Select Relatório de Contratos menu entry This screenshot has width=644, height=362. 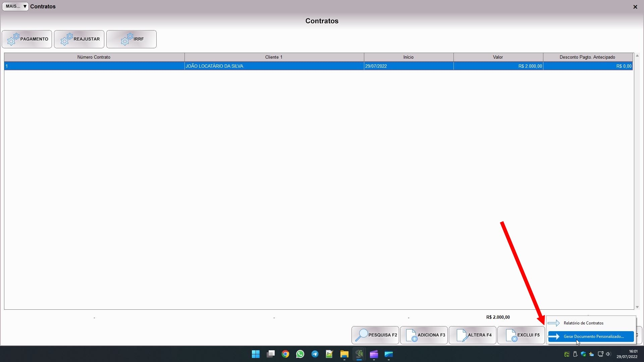pos(583,323)
